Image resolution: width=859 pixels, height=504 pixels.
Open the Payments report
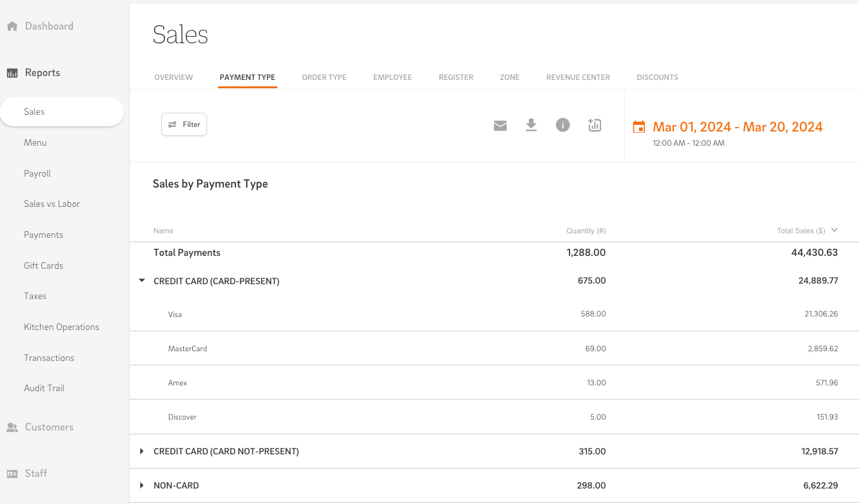(x=44, y=235)
